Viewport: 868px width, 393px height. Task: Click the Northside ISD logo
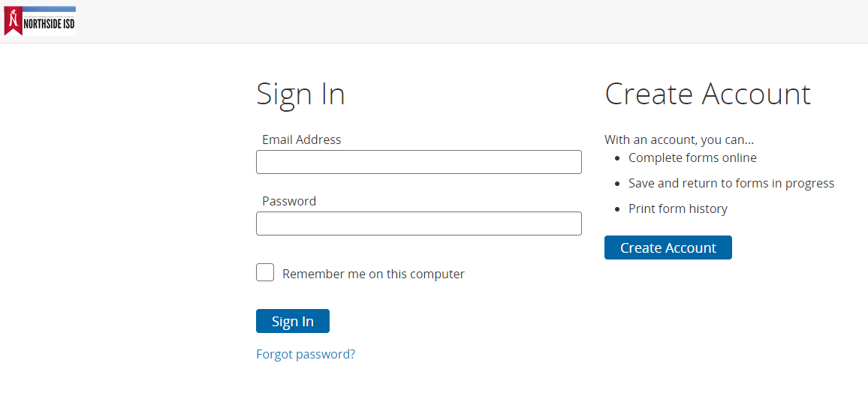click(40, 21)
